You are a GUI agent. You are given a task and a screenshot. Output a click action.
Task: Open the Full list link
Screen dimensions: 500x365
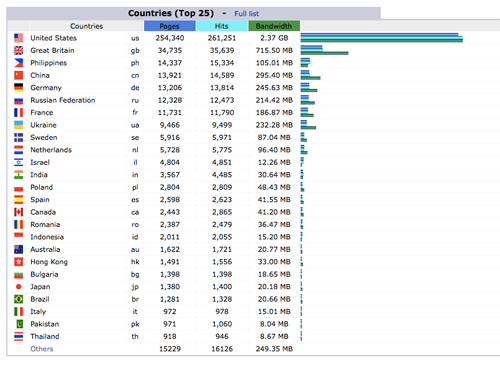point(246,14)
